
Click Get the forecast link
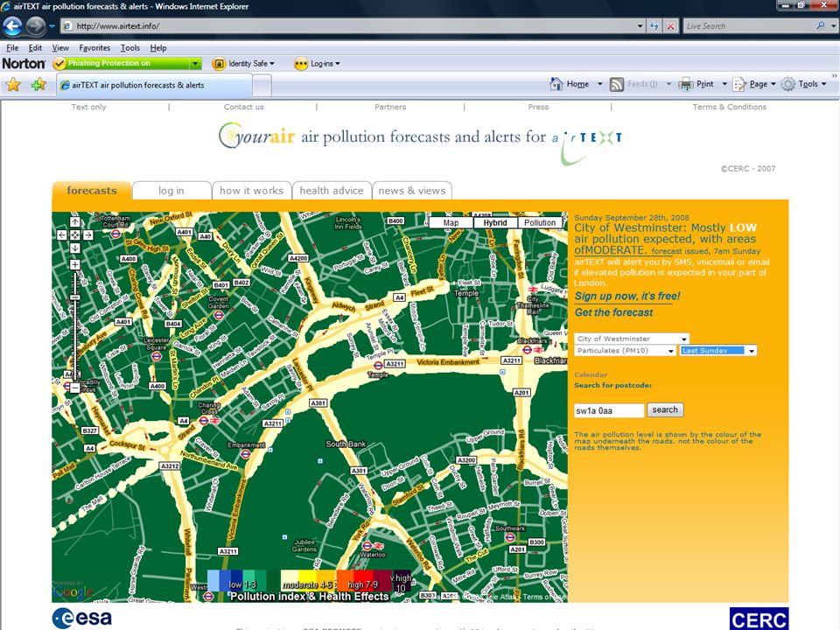tap(613, 312)
